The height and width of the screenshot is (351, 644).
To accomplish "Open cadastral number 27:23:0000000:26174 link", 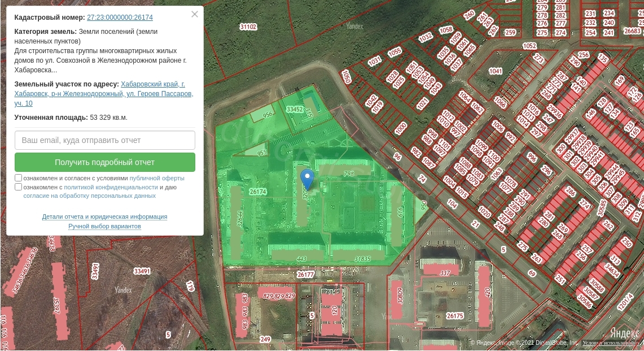I will coord(120,18).
